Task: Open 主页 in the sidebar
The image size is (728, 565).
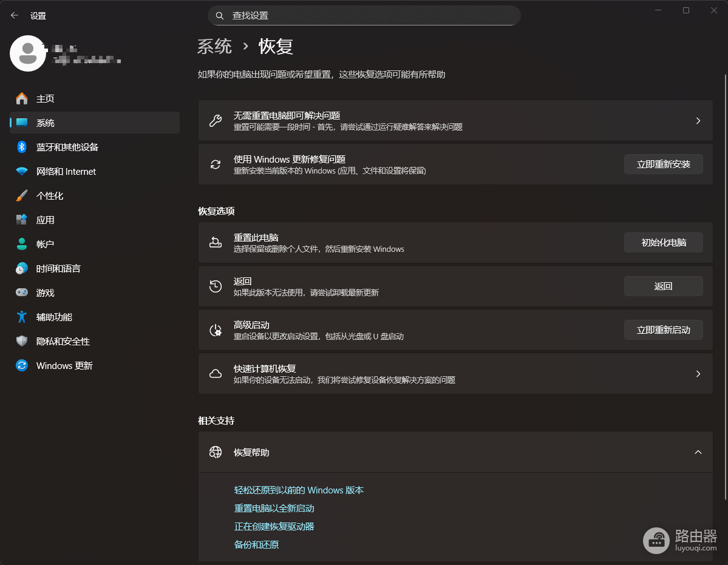Action: click(x=95, y=98)
